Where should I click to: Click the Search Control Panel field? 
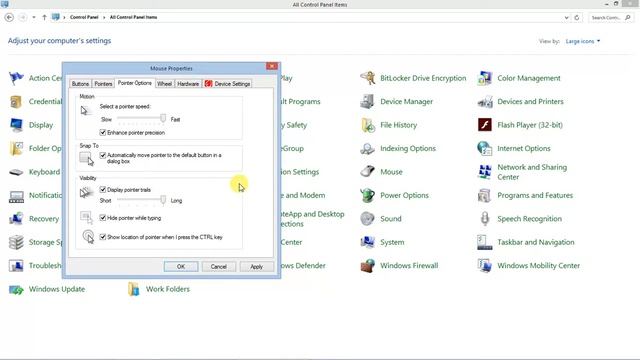pyautogui.click(x=611, y=18)
